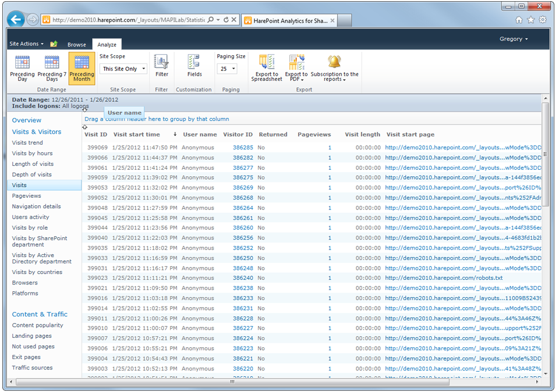Click the browser Back arrow button
Image resolution: width=559 pixels, height=392 pixels.
(x=16, y=19)
